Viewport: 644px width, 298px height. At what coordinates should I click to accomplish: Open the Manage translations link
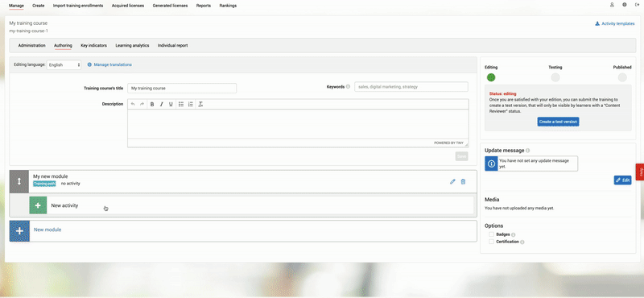pyautogui.click(x=109, y=64)
